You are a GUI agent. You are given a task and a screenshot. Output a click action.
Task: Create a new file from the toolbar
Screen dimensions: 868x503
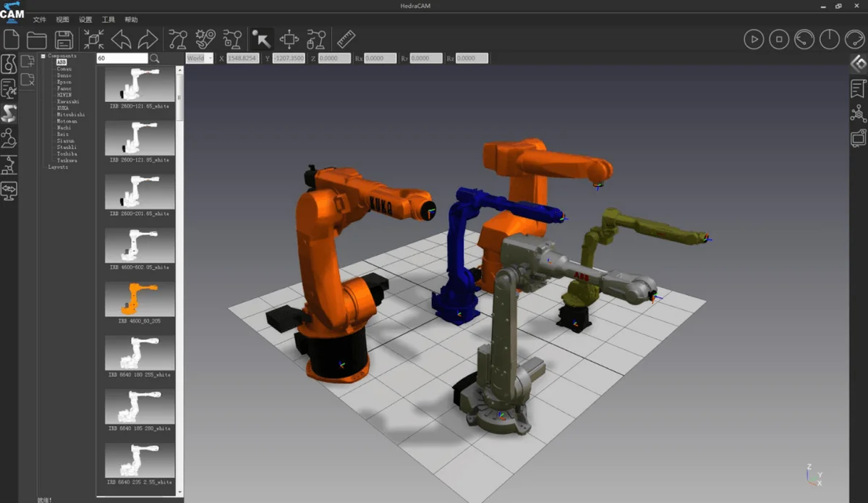12,39
